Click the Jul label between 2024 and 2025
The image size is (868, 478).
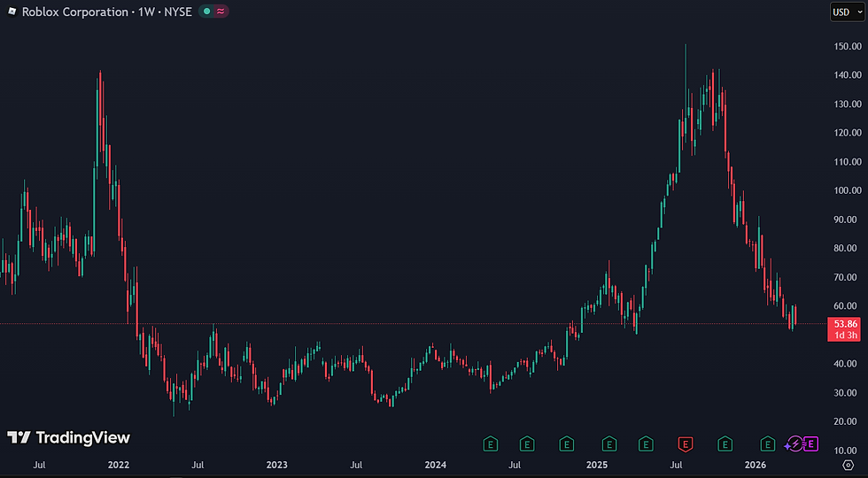tap(515, 465)
